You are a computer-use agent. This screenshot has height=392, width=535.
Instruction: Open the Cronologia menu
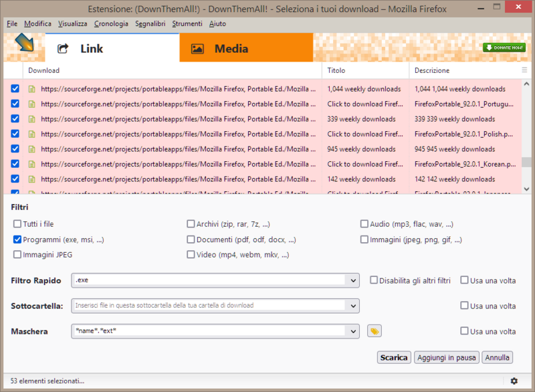[x=111, y=23]
